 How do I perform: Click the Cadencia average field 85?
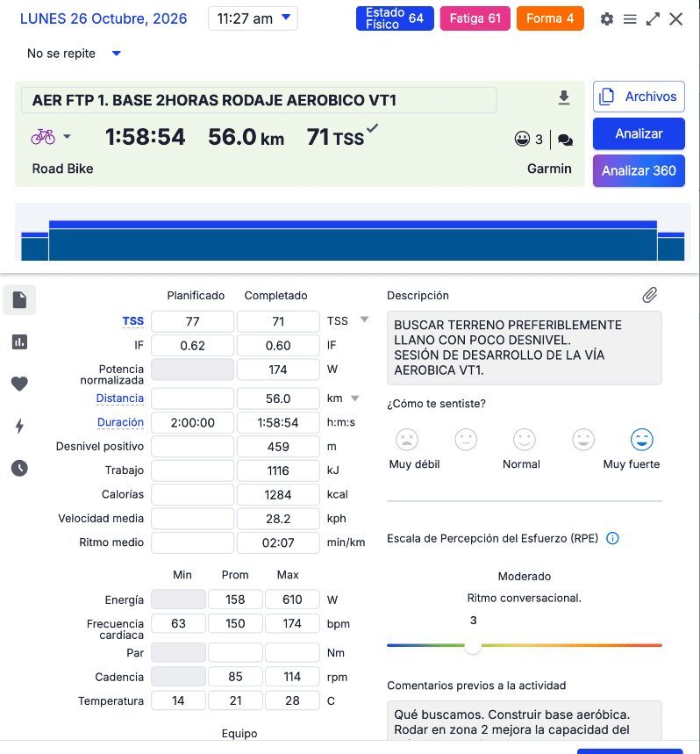click(235, 677)
